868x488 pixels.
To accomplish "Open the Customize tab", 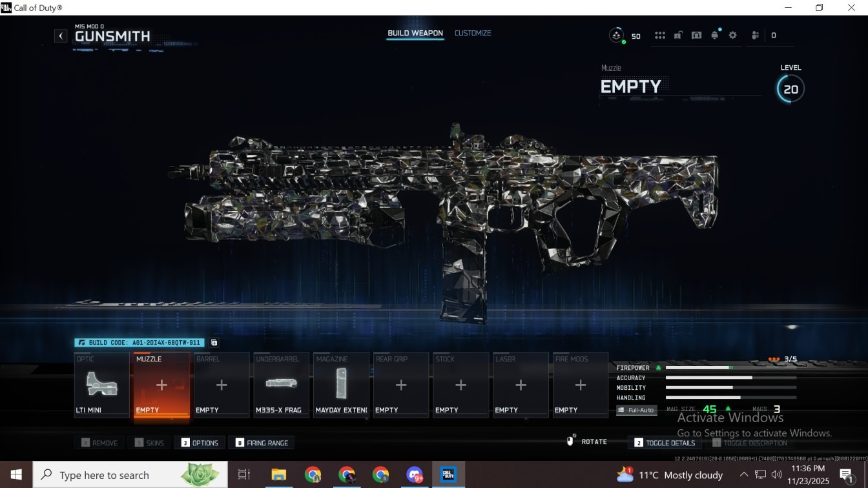I will tap(473, 33).
